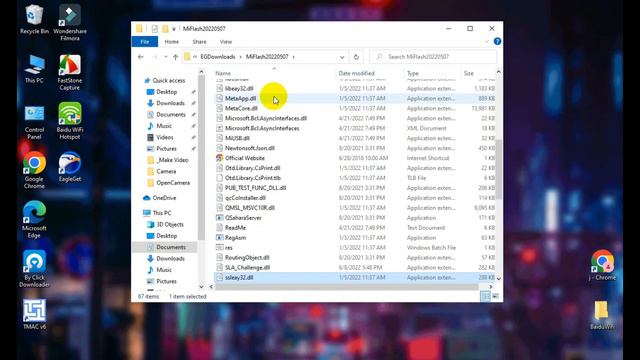Refresh the MiFlash20220507 folder view
640x360 pixels.
pyautogui.click(x=356, y=57)
